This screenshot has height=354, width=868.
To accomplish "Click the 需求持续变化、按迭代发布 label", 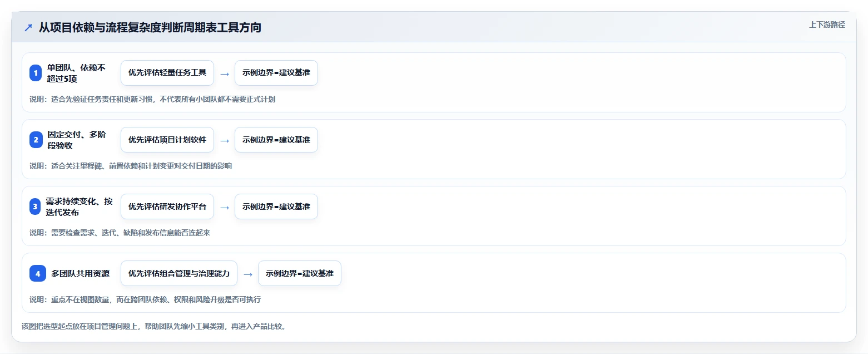I will tap(79, 206).
